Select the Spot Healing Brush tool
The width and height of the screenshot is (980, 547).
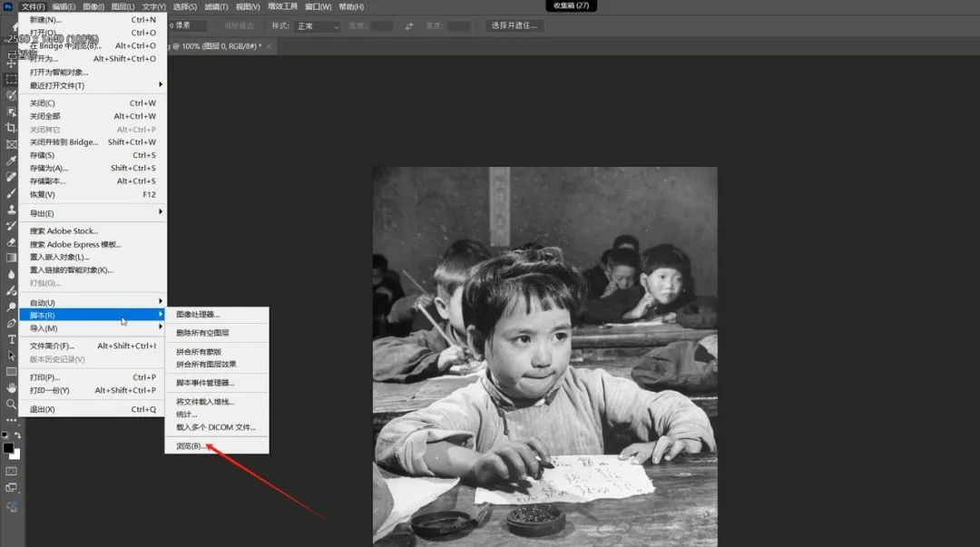[11, 177]
